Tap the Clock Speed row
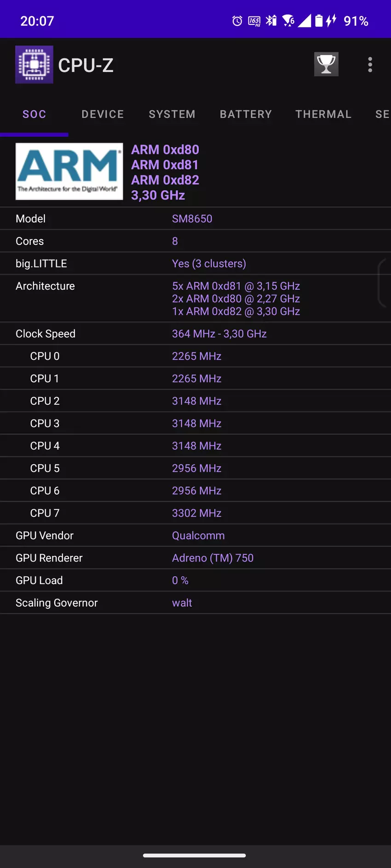Screen dimensions: 391x868 tap(195, 334)
